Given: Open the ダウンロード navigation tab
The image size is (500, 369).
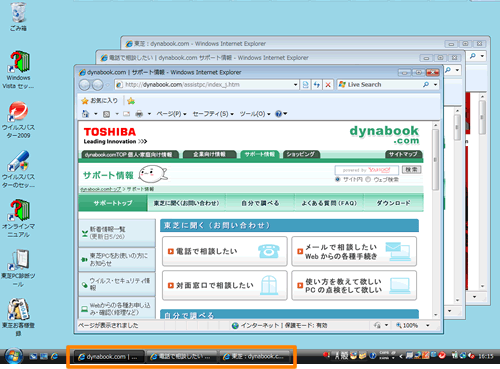Looking at the screenshot, I should (x=393, y=203).
